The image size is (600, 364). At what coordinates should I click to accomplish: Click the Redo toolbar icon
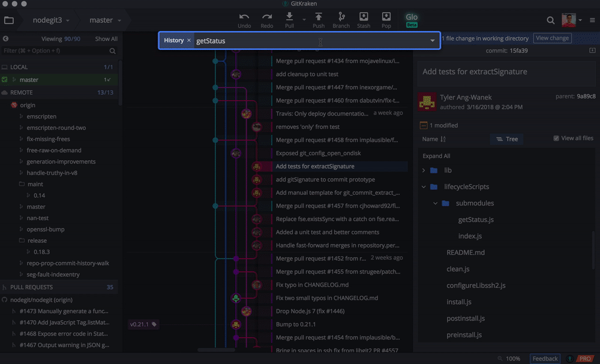click(x=267, y=17)
